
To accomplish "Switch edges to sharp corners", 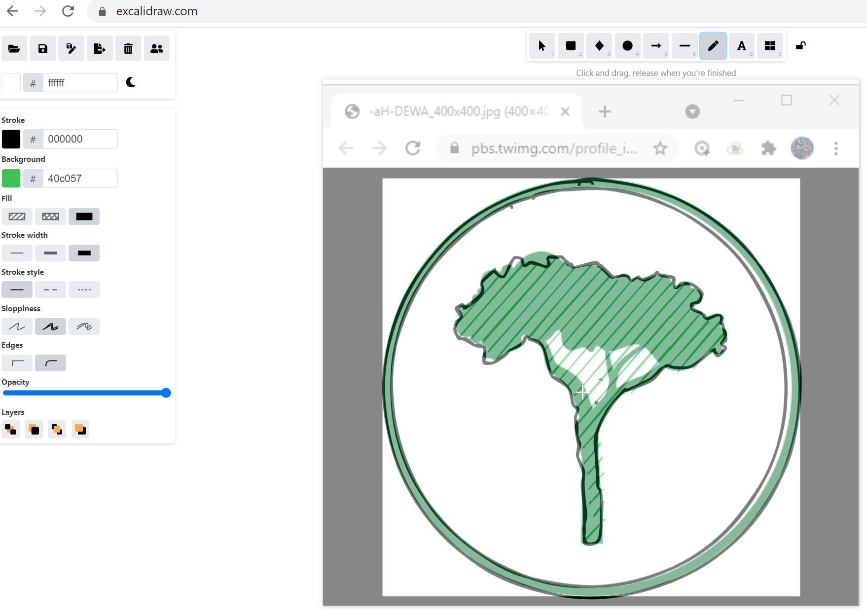I will [17, 363].
